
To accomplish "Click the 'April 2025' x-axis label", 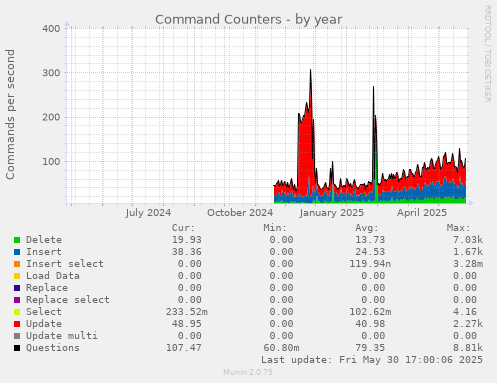I will 422,213.
